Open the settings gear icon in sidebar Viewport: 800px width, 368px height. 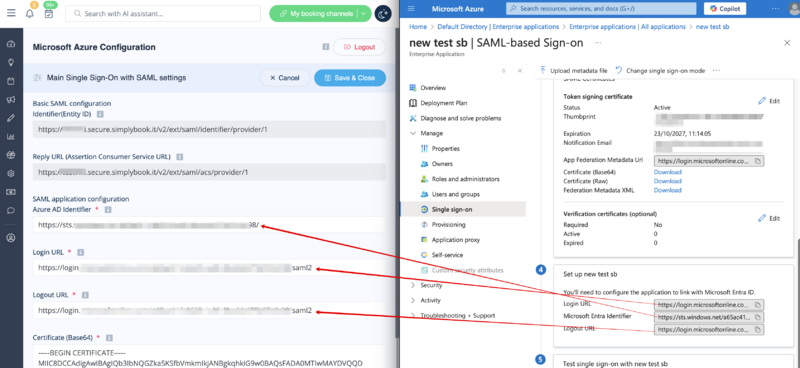pyautogui.click(x=11, y=174)
